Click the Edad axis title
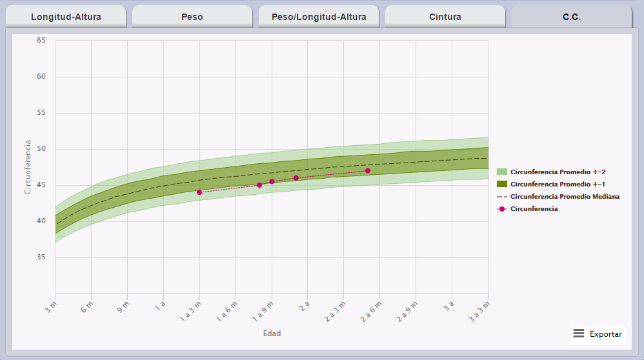Viewport: 644px width, 360px height. 272,334
